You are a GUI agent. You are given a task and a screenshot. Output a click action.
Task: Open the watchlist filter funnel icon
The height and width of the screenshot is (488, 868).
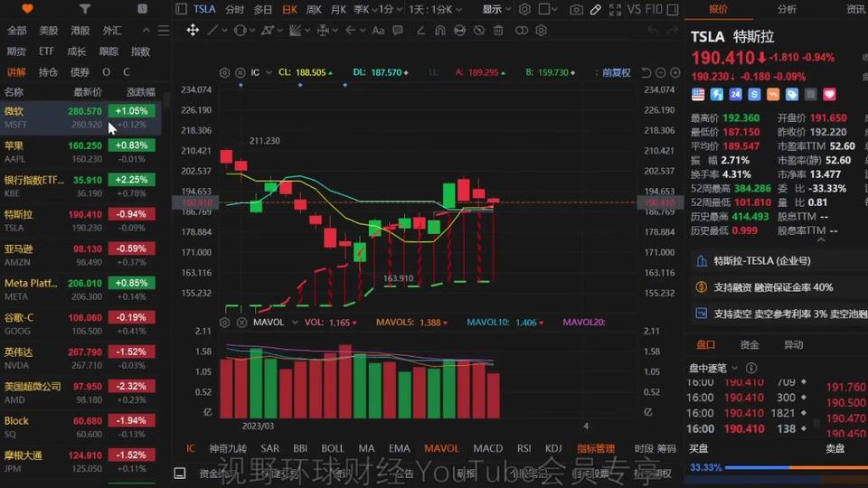pyautogui.click(x=85, y=9)
